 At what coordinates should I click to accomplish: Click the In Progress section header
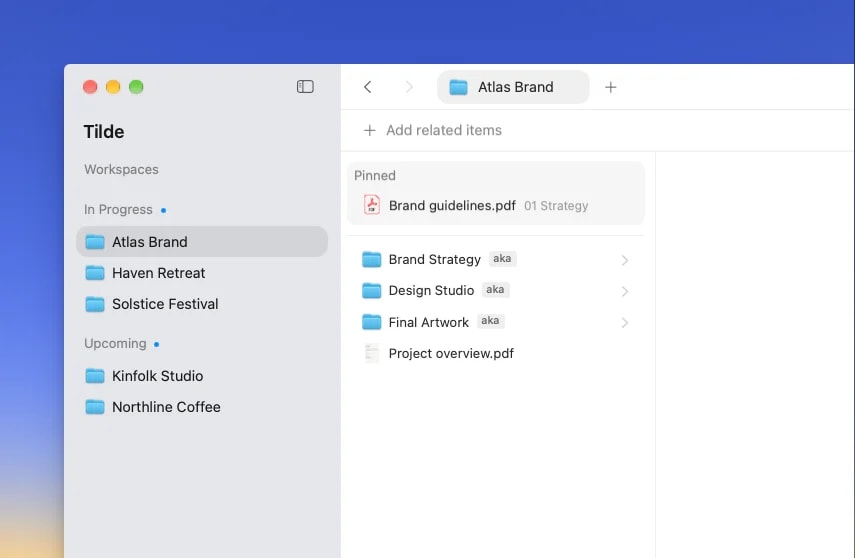pos(118,209)
